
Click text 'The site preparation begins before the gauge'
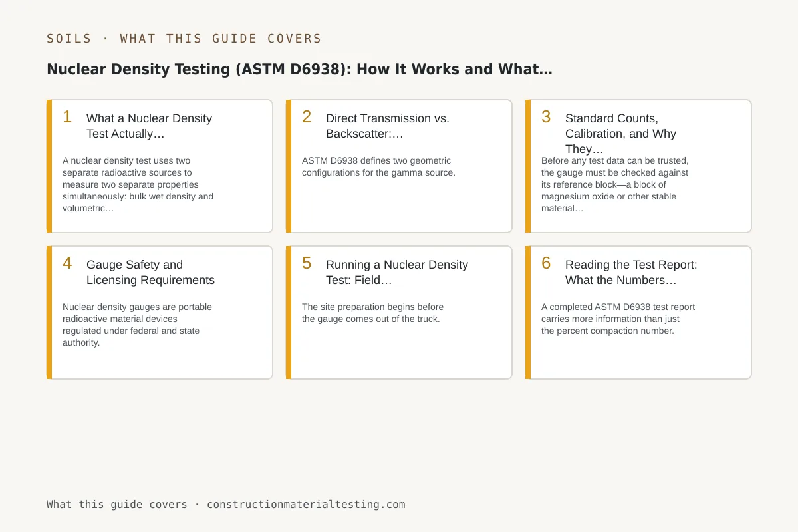(372, 313)
